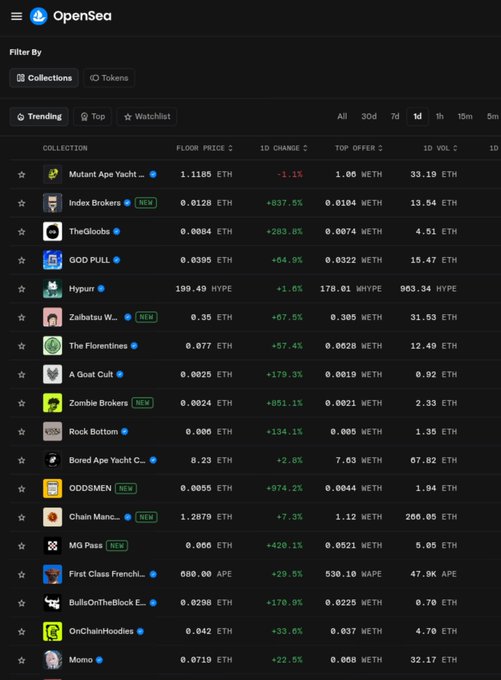Star Hypurr to watchlist
This screenshot has height=680, width=501.
point(21,289)
